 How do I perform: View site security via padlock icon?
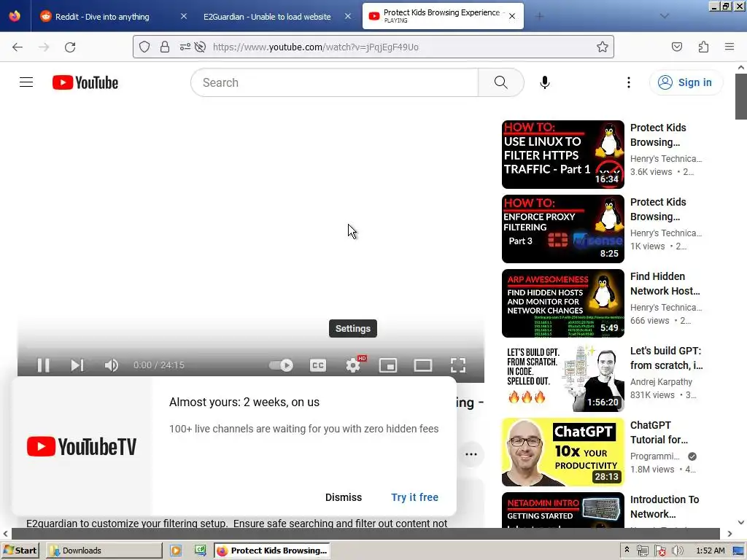click(165, 47)
